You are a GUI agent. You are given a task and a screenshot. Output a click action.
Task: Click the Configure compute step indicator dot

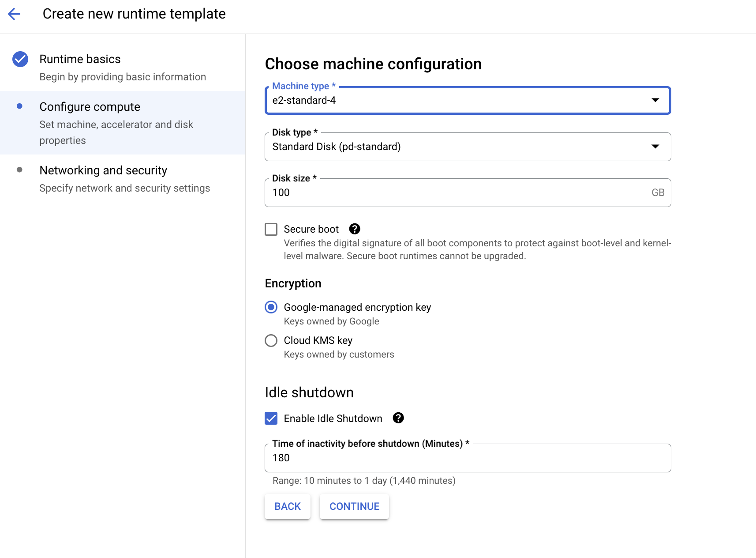coord(20,106)
